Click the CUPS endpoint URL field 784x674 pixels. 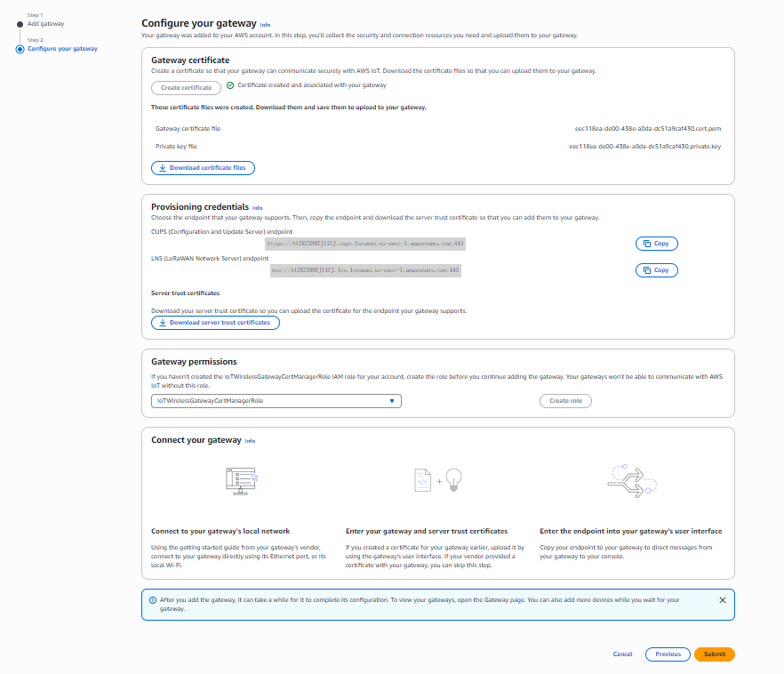pos(365,243)
